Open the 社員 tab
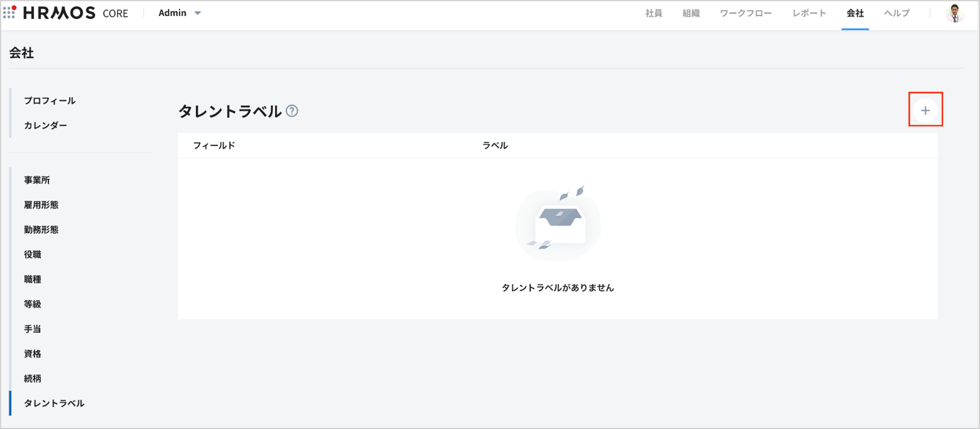This screenshot has height=429, width=980. pos(653,14)
